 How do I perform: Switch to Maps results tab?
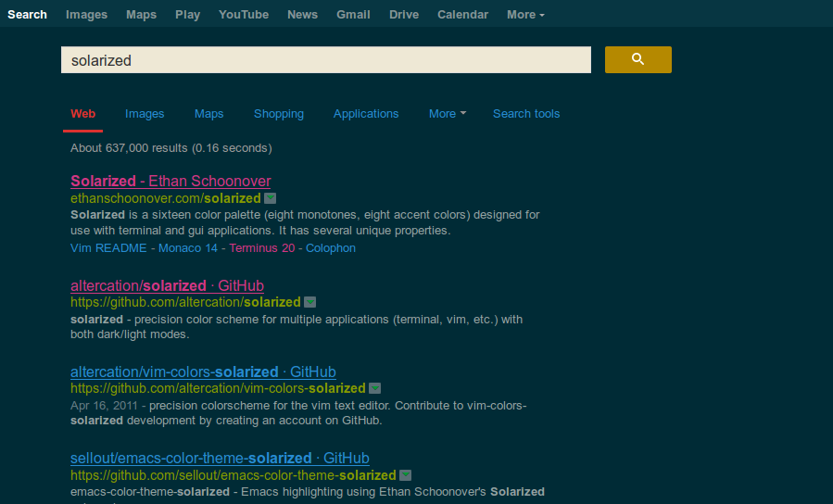click(x=208, y=114)
